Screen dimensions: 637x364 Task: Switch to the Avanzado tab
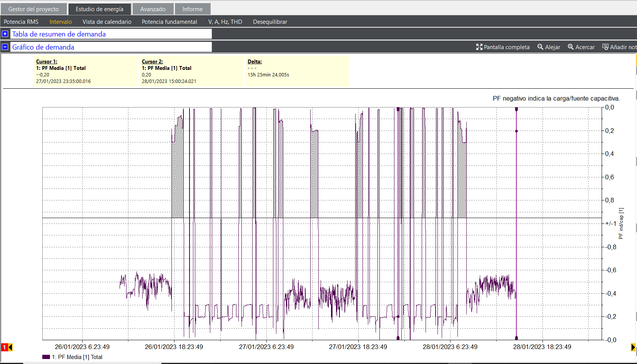click(x=153, y=9)
